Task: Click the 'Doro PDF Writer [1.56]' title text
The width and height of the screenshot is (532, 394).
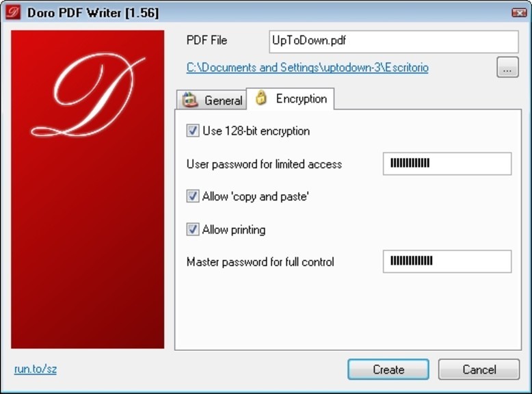Action: coord(93,13)
